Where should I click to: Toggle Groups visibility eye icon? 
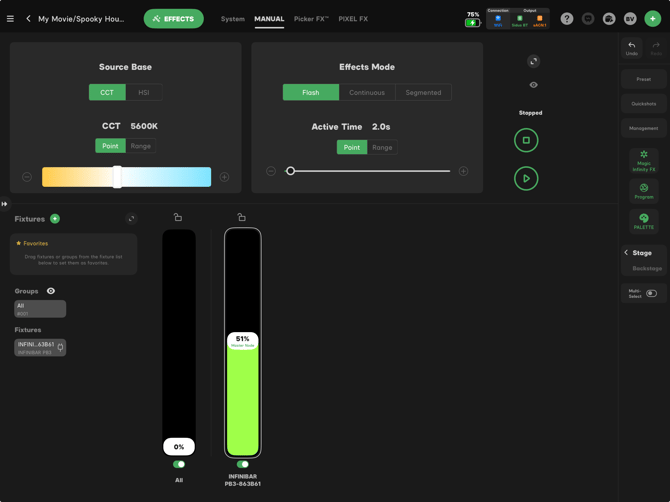coord(51,291)
